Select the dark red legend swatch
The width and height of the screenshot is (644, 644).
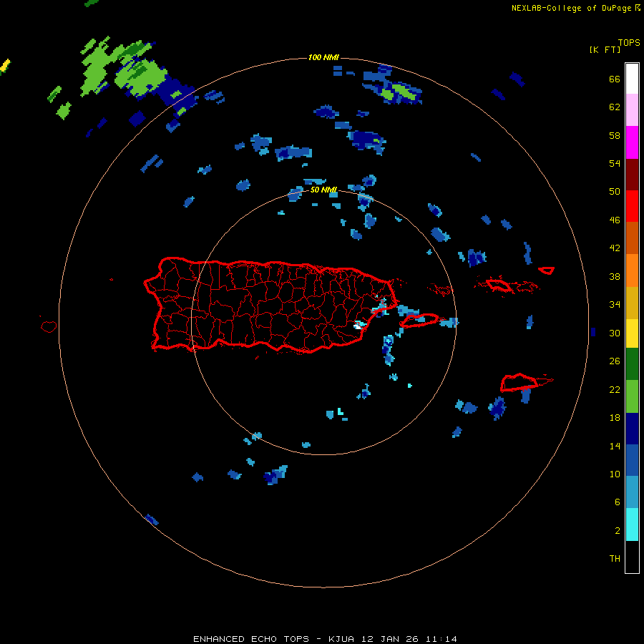pos(632,174)
